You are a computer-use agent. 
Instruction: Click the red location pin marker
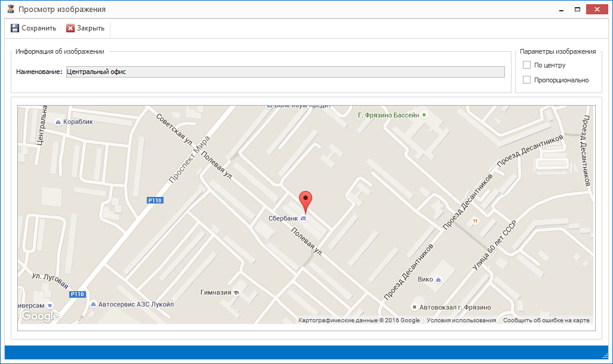[x=306, y=202]
